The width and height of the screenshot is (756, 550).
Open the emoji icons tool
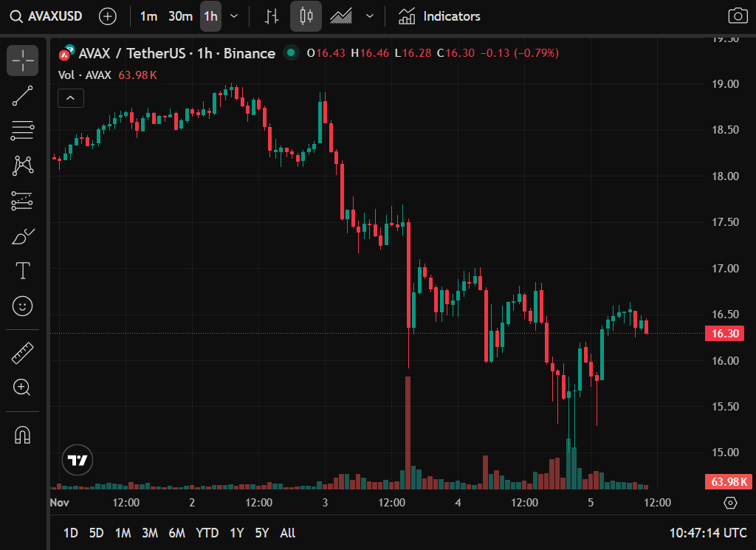[22, 305]
